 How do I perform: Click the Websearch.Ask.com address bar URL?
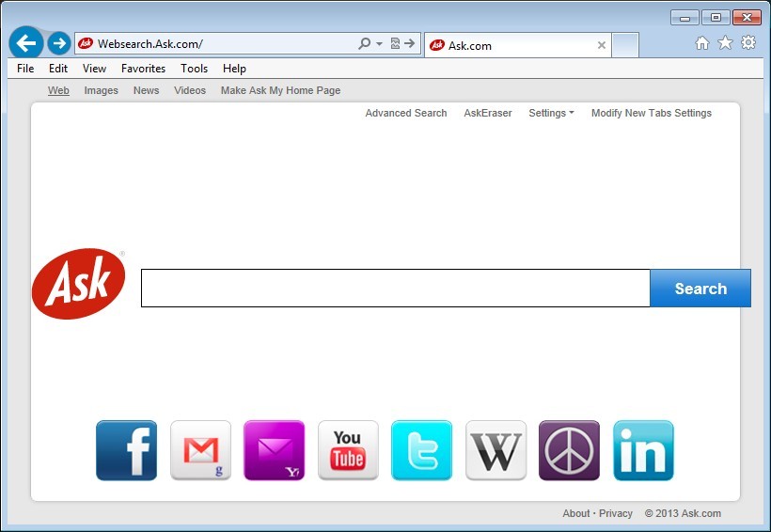(x=150, y=44)
